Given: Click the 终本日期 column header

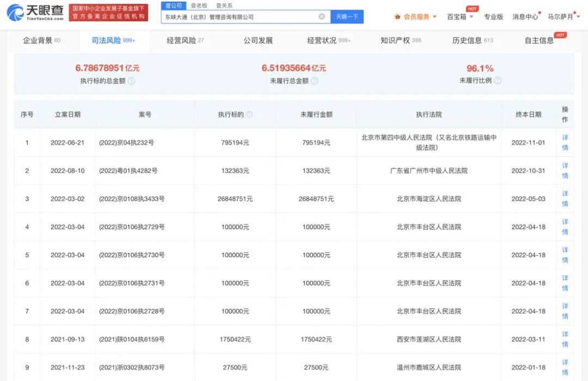Looking at the screenshot, I should pyautogui.click(x=528, y=114).
